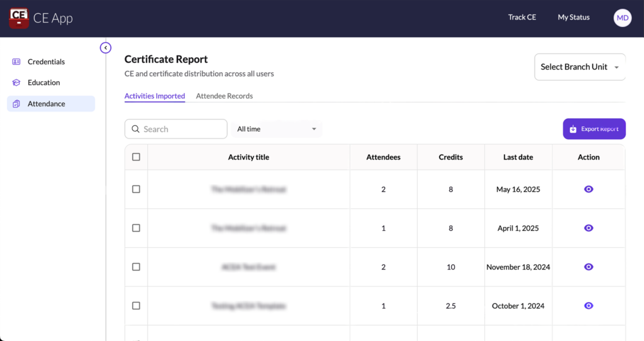The width and height of the screenshot is (644, 341).
Task: Click the Certificate Report heading
Action: pos(166,59)
